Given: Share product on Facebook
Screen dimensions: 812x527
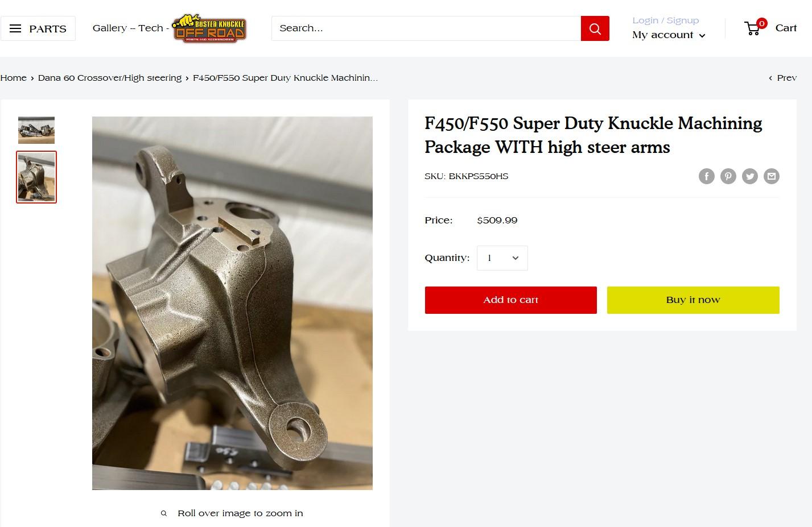Looking at the screenshot, I should pos(707,176).
